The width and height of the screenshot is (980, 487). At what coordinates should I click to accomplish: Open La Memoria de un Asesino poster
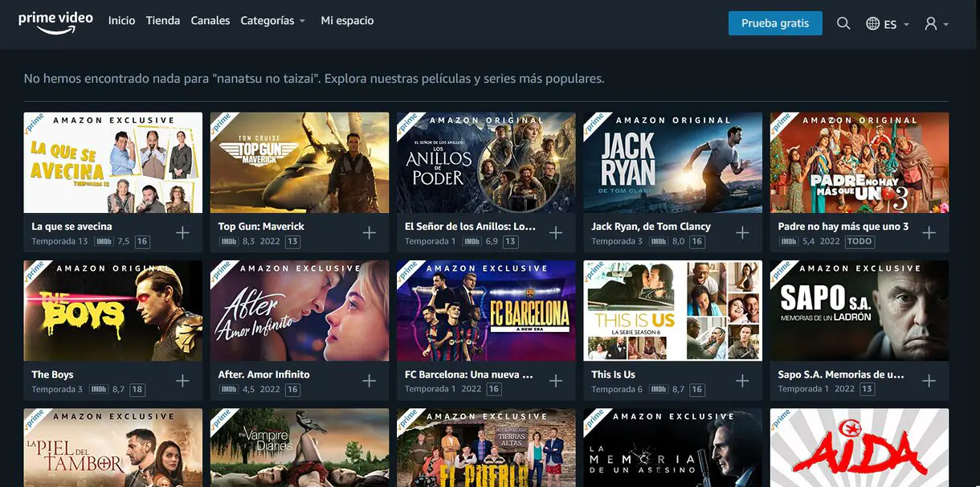click(x=673, y=448)
